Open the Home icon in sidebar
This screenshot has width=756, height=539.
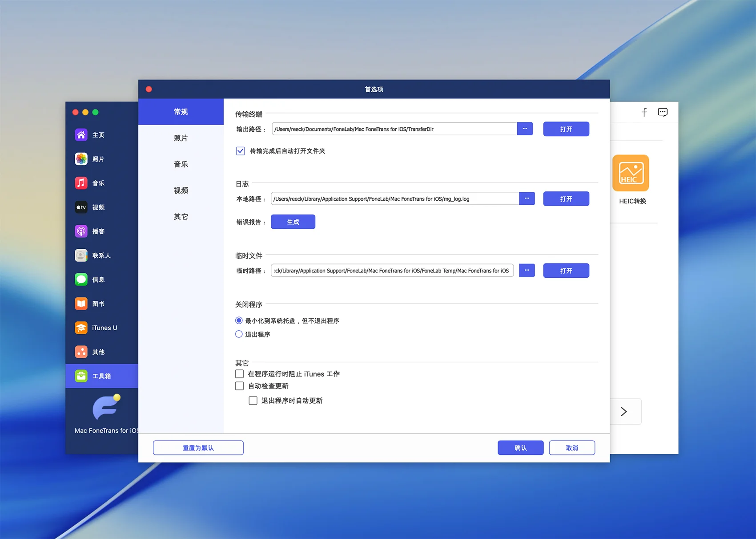pos(81,135)
